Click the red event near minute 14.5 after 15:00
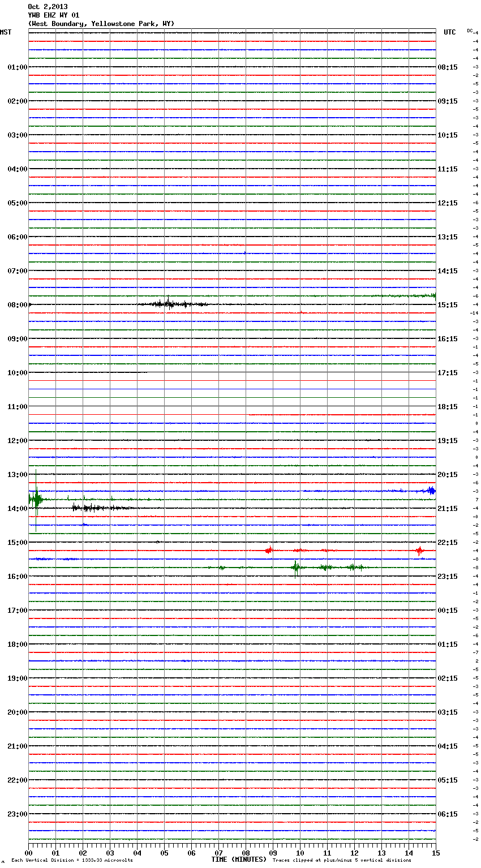Screen dimensions: 481x868 (x=419, y=550)
